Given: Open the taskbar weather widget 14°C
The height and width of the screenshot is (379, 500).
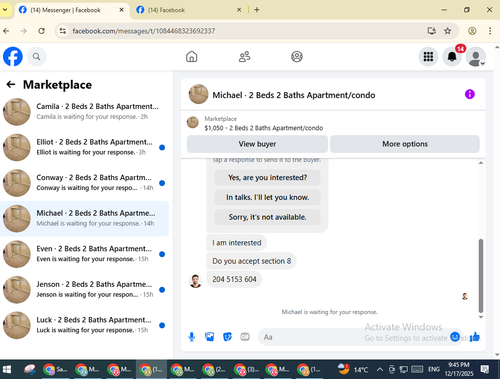Looking at the screenshot, I should (353, 369).
